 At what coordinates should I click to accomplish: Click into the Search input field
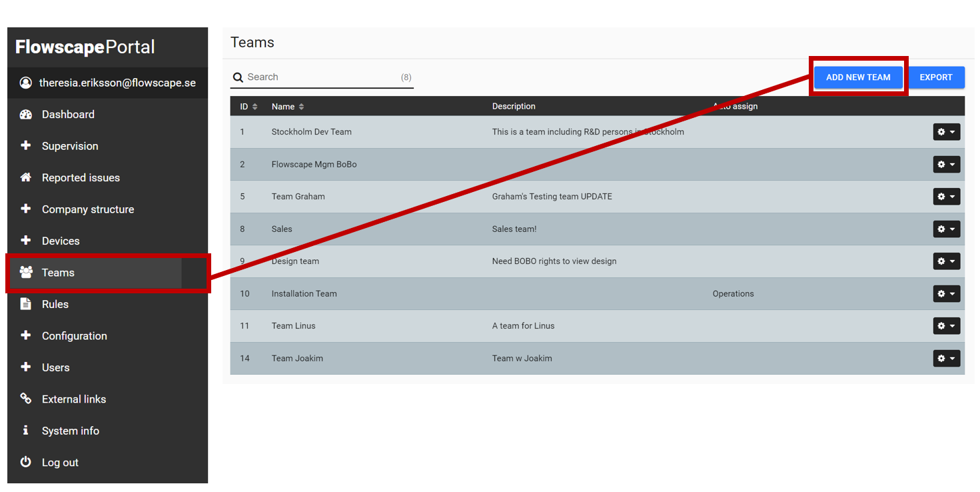pyautogui.click(x=322, y=77)
